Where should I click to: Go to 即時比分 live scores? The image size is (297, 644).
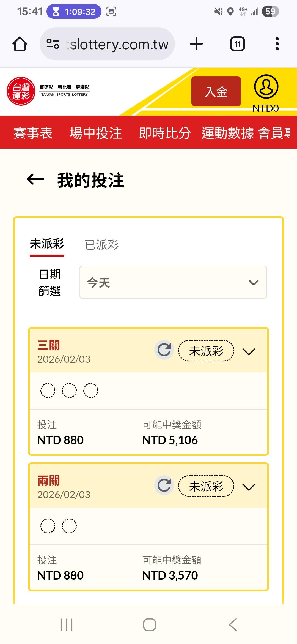[x=165, y=133]
